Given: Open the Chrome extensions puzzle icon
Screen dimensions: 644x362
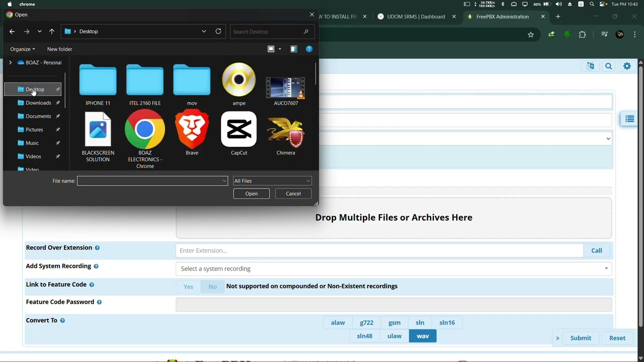Looking at the screenshot, I should click(x=583, y=35).
